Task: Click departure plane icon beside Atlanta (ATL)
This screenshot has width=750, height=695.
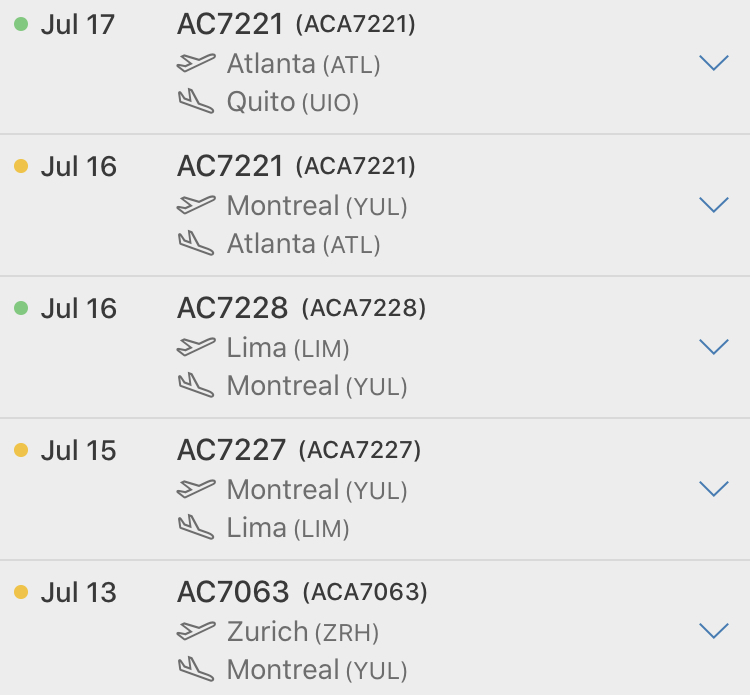Action: point(196,63)
